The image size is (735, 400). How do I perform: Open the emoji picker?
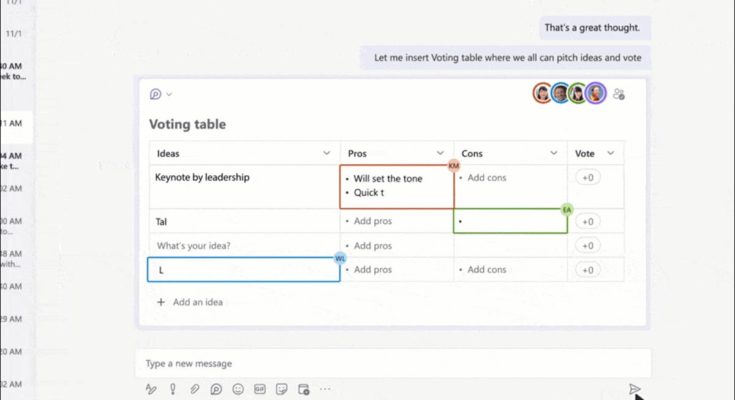coord(238,389)
